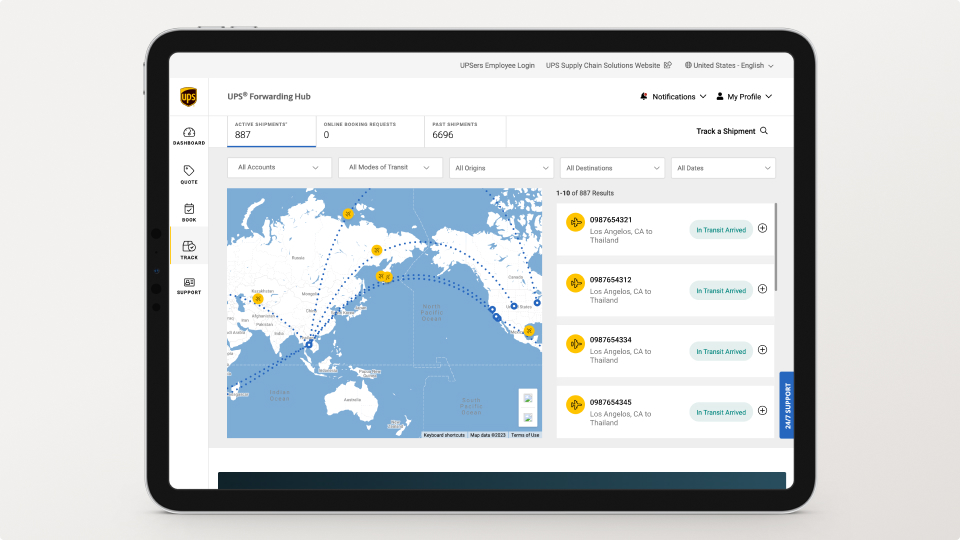Select the Quote tag icon
Screen dimensions: 960x540
coord(188,171)
